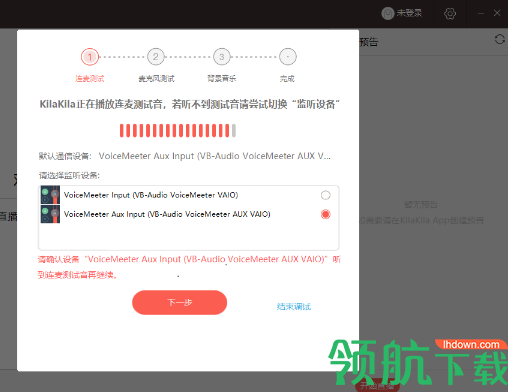Click the 未登录 user avatar icon
The width and height of the screenshot is (508, 392).
click(x=388, y=14)
